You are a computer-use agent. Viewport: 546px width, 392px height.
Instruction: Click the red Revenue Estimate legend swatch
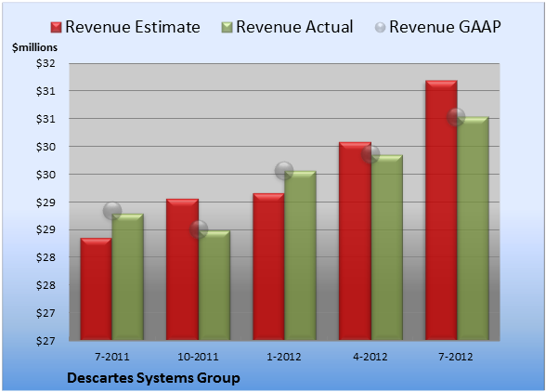pyautogui.click(x=56, y=27)
